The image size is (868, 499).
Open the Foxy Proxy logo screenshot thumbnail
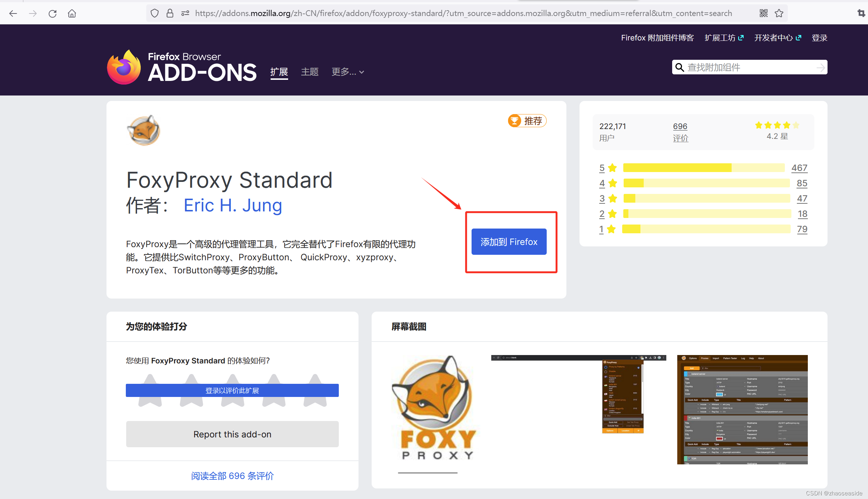434,408
